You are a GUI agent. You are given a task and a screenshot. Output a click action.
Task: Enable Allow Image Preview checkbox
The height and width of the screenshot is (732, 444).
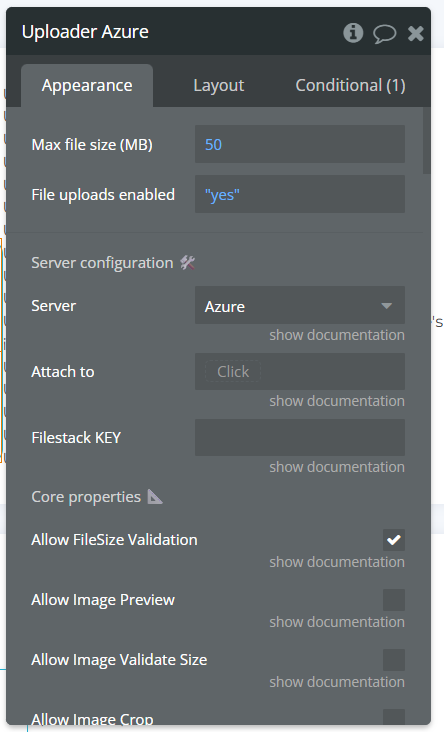point(394,600)
